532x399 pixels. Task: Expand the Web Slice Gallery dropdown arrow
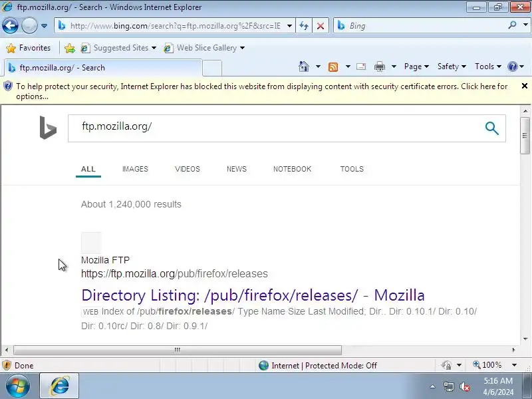click(242, 48)
